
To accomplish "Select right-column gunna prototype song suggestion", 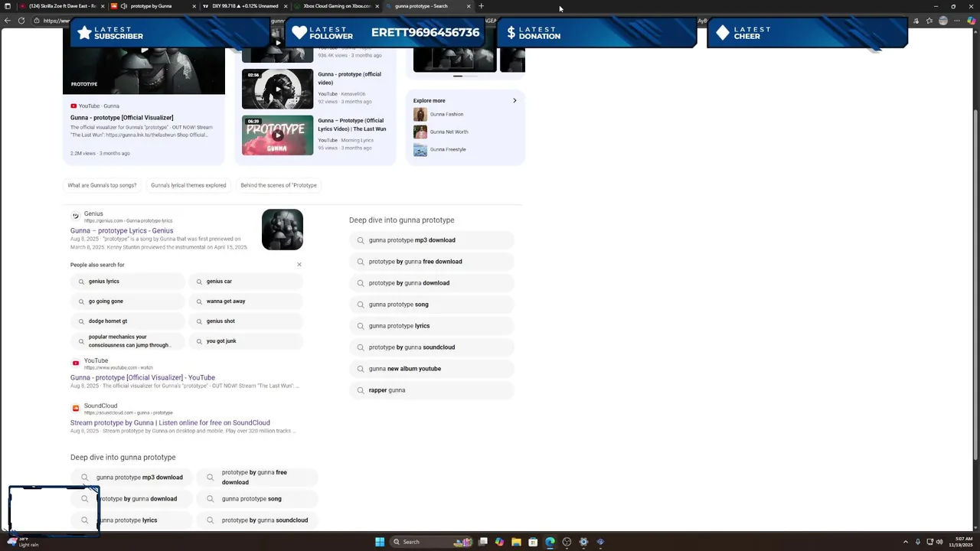I will tap(432, 305).
